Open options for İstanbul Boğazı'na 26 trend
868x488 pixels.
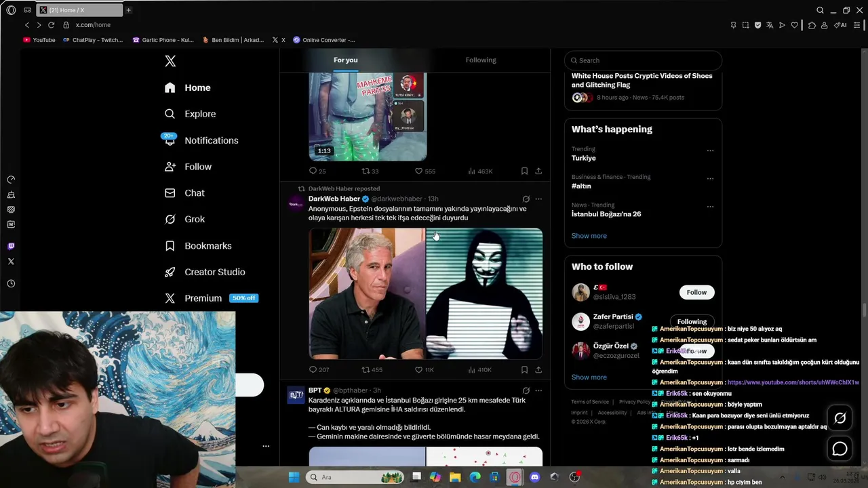(710, 207)
